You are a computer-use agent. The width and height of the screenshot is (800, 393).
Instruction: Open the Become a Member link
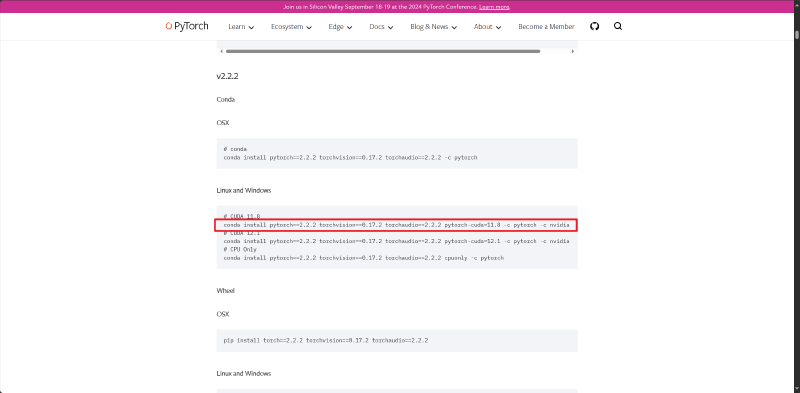tap(546, 27)
